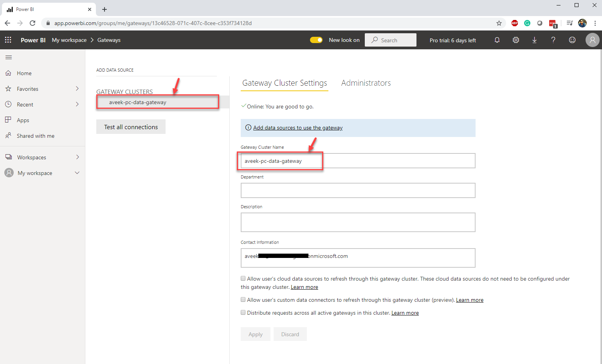Click the Chrome profile picture
Viewport: 602px width, 364px height.
coord(582,23)
